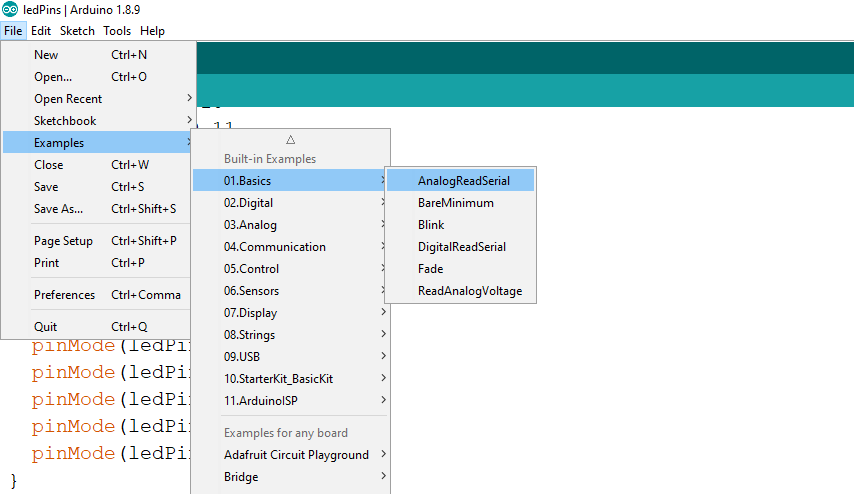Open the Help menu
The image size is (854, 494).
click(x=152, y=31)
